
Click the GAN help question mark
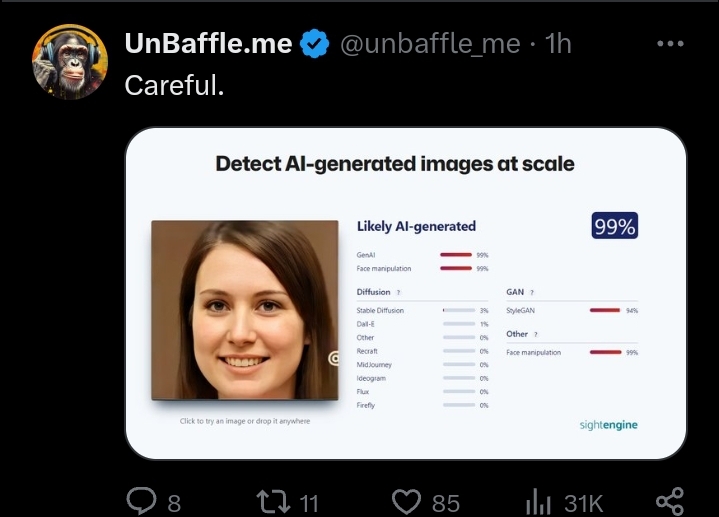[531, 293]
